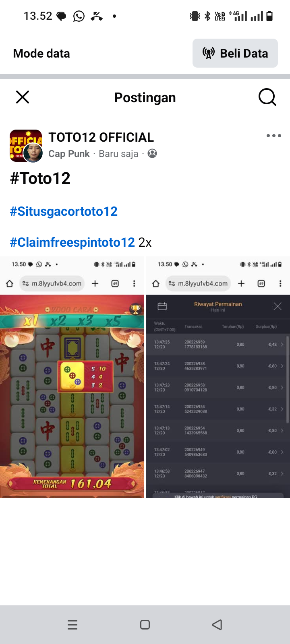This screenshot has height=644, width=290.
Task: Tap the Android back navigation triangle
Action: point(217,625)
